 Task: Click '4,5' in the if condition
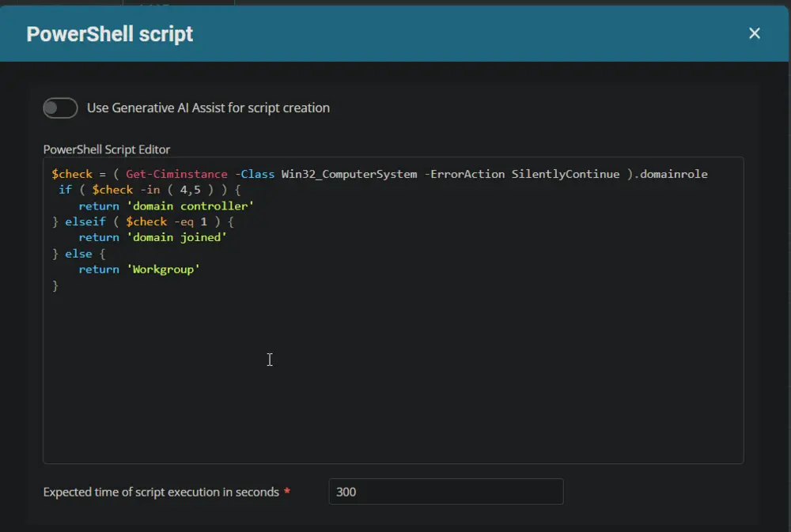click(x=190, y=190)
